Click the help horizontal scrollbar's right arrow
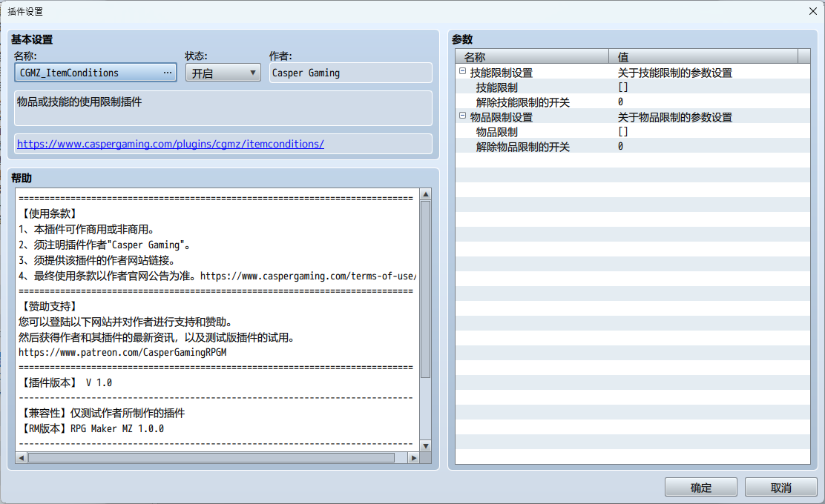The image size is (825, 504). pyautogui.click(x=413, y=458)
